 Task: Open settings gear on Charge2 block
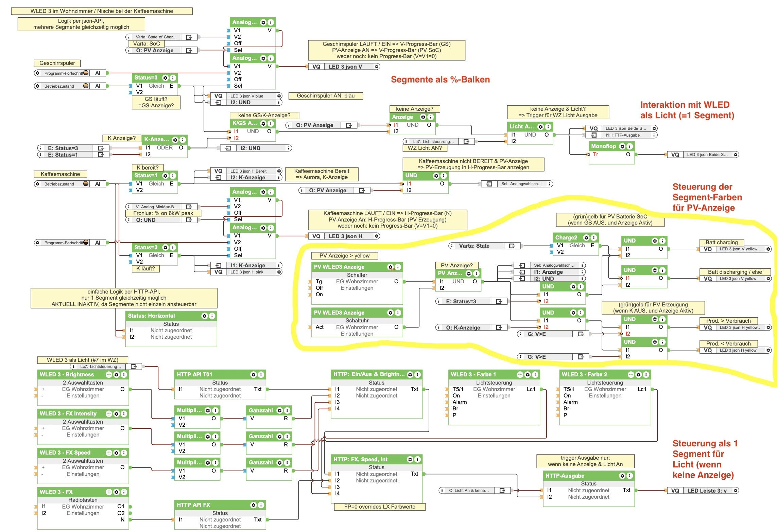[586, 238]
